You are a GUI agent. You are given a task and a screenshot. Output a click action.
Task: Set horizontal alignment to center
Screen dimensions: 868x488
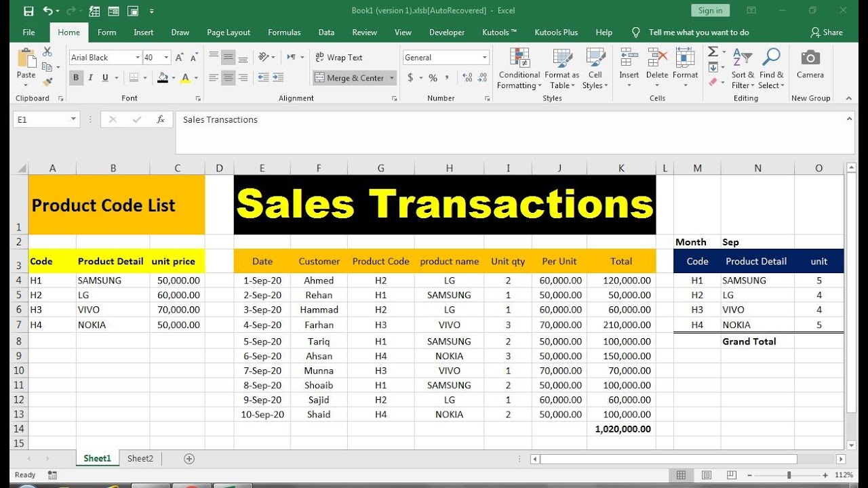(x=229, y=78)
